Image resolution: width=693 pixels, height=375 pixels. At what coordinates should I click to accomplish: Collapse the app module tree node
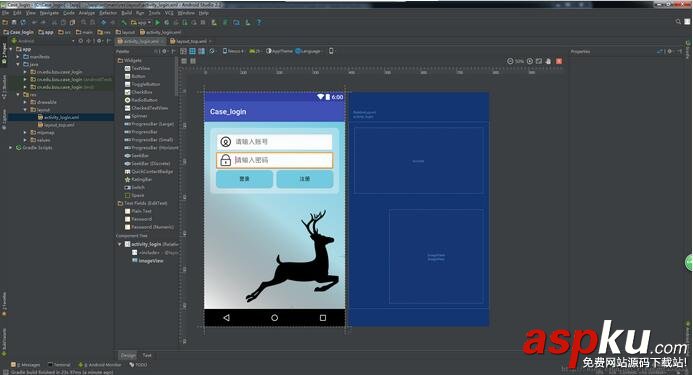pyautogui.click(x=11, y=49)
